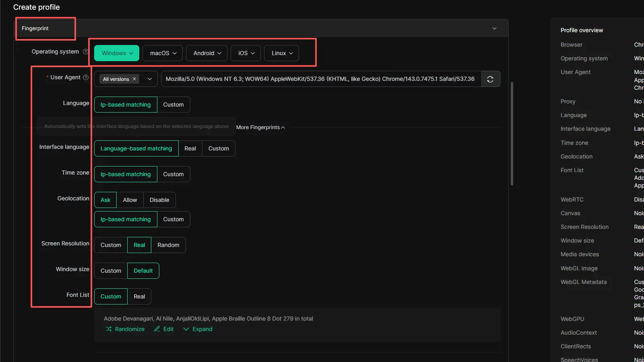Collapse More Fingerprints
The height and width of the screenshot is (362, 644).
pos(260,128)
